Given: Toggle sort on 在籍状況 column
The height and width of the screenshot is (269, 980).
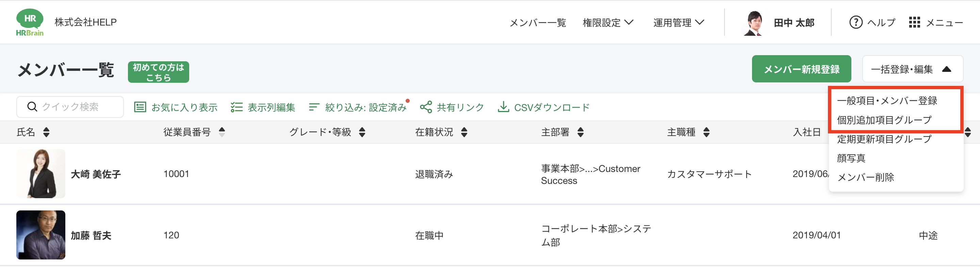Looking at the screenshot, I should coord(464,132).
